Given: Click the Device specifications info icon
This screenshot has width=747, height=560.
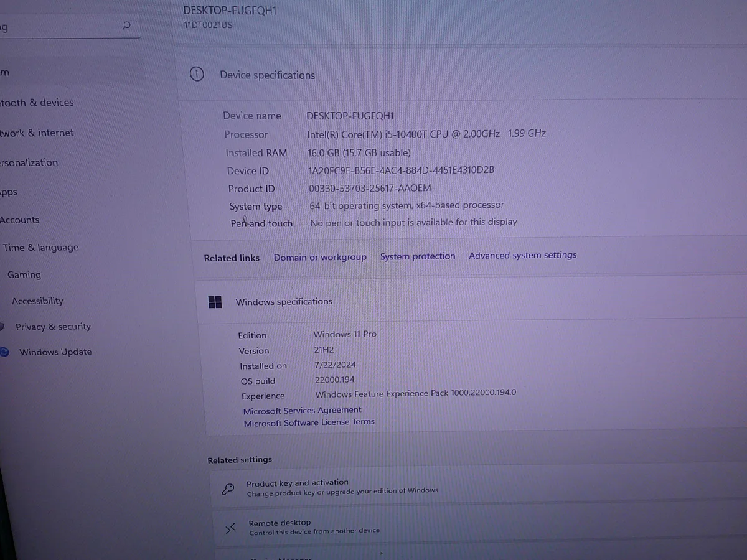Looking at the screenshot, I should 196,74.
